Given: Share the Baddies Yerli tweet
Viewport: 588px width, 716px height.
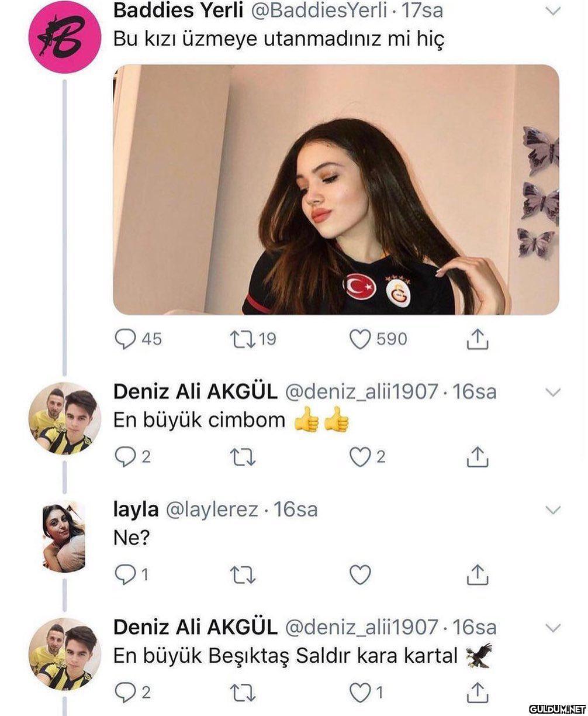Looking at the screenshot, I should [477, 339].
